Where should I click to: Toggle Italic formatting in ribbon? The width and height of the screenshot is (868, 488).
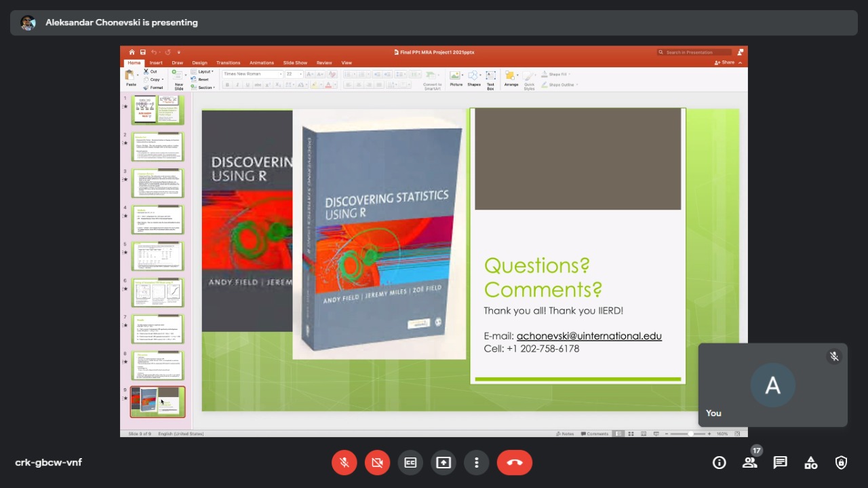[237, 85]
